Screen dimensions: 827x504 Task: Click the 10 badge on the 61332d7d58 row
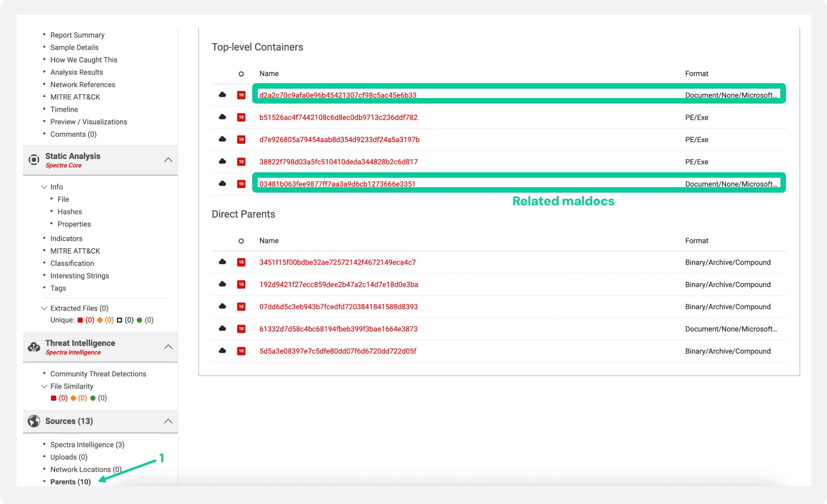coord(241,329)
